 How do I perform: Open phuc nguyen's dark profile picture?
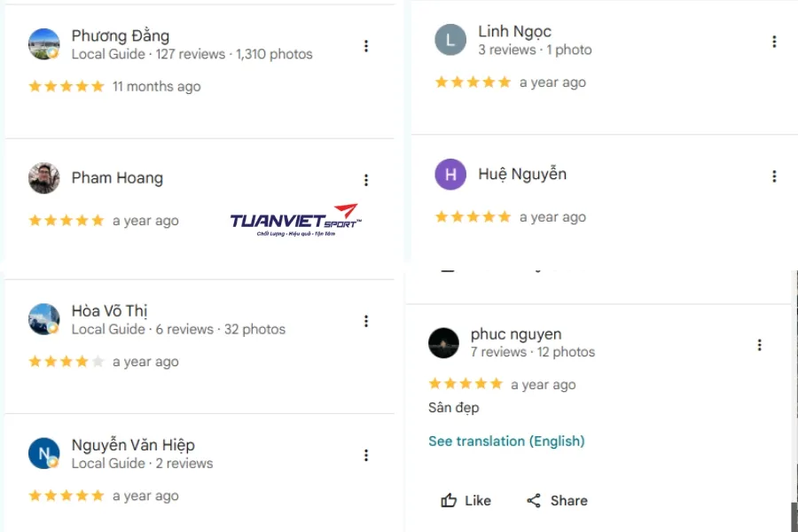click(444, 343)
